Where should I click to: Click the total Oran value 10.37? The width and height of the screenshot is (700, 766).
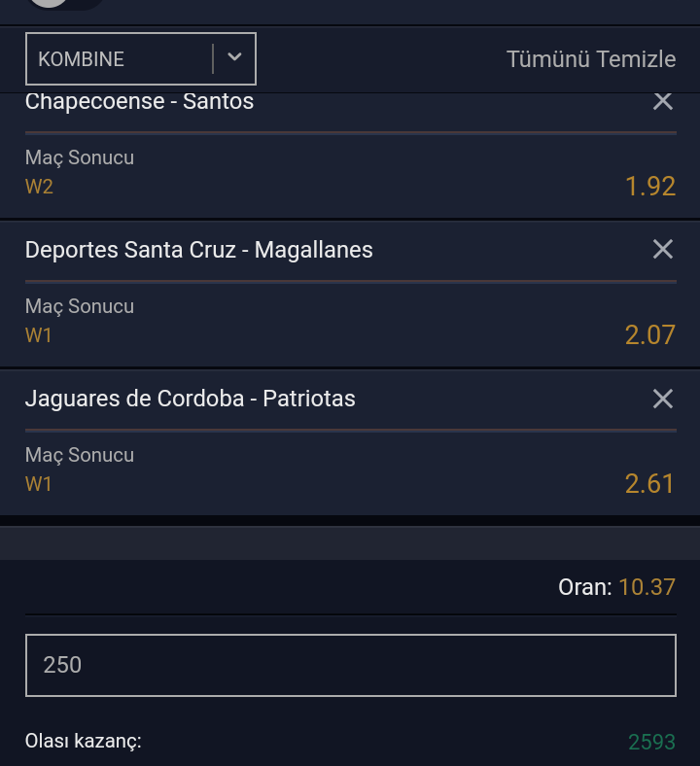[647, 587]
